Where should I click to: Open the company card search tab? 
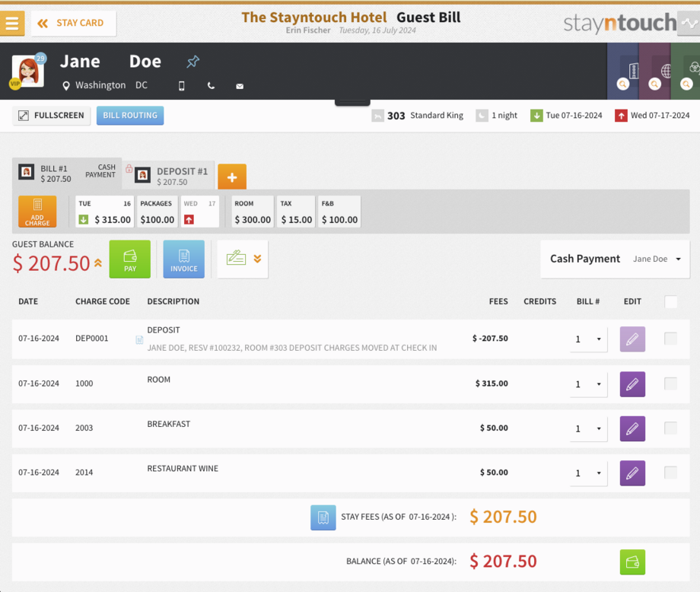pyautogui.click(x=623, y=72)
